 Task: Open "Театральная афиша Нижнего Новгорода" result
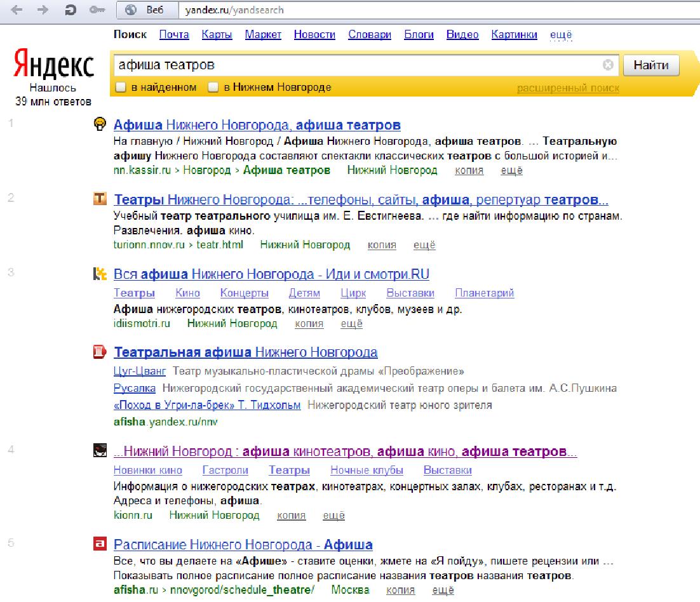(245, 352)
